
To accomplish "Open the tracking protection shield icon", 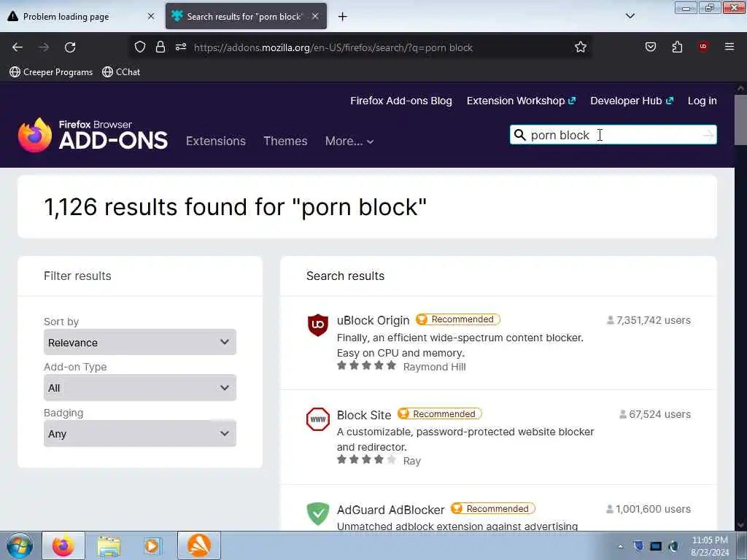I will click(x=139, y=47).
